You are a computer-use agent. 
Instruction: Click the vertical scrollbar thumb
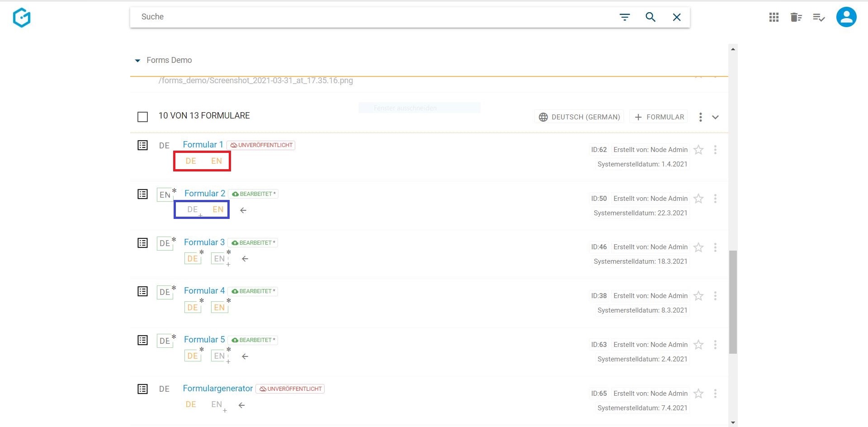click(733, 302)
